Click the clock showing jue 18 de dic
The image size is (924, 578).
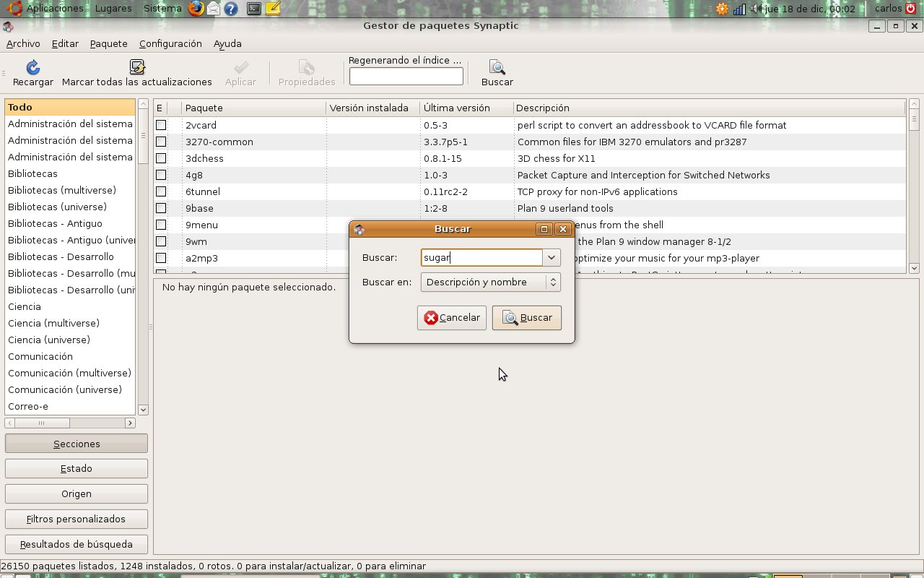pos(810,9)
